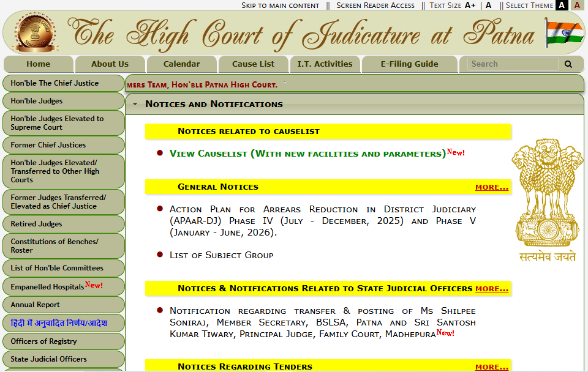This screenshot has width=588, height=372.
Task: Click the Indian flag image
Action: coord(564,32)
